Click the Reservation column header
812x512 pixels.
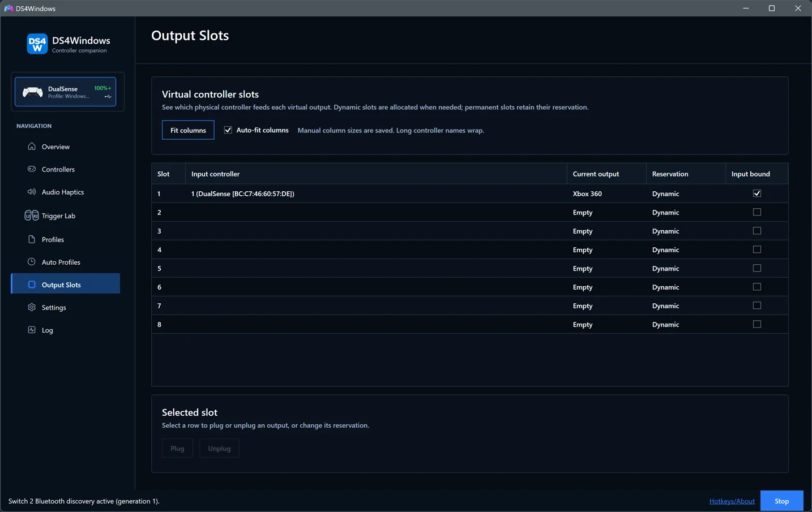(x=686, y=174)
